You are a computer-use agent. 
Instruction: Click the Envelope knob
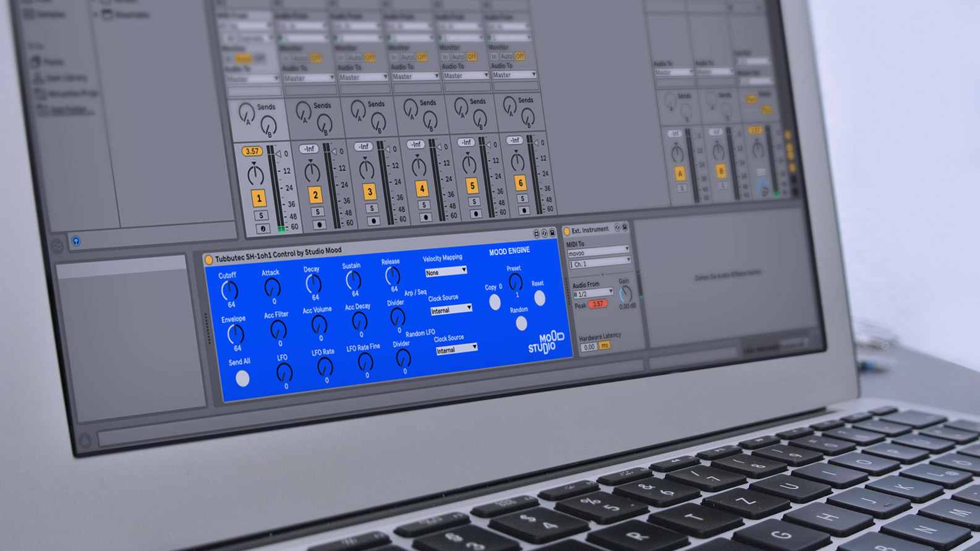[236, 334]
